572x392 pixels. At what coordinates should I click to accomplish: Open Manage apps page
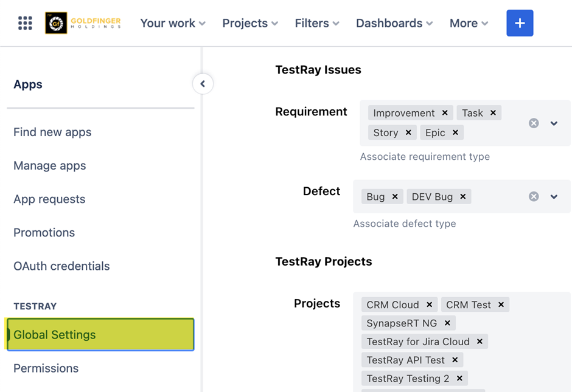50,165
